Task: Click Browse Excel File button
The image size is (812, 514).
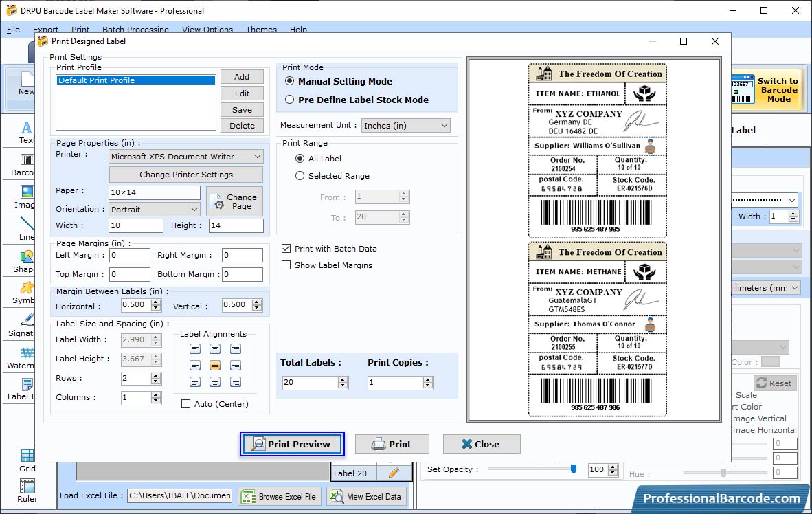Action: coord(280,496)
